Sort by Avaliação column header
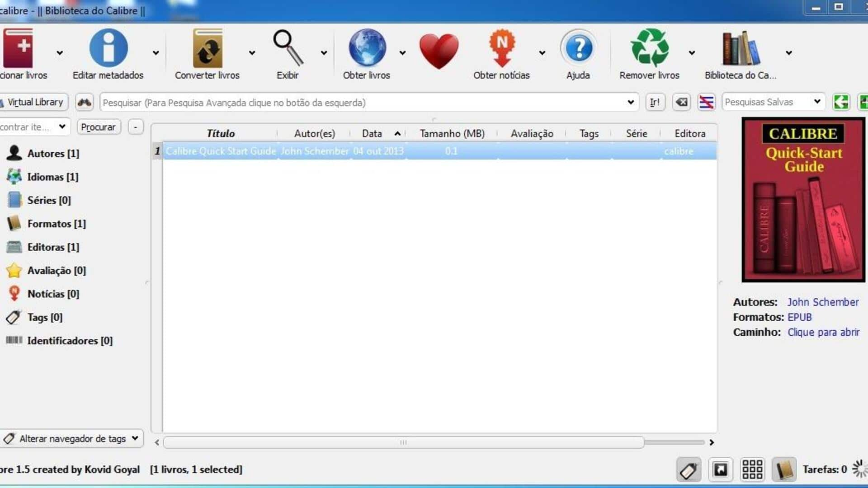Screen dimensions: 868x488 532,134
